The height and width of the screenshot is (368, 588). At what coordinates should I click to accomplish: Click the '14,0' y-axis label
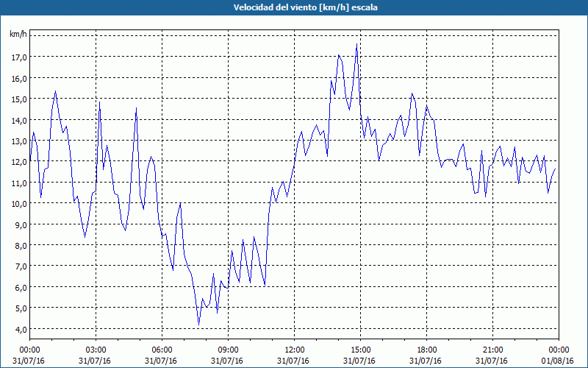click(x=19, y=120)
